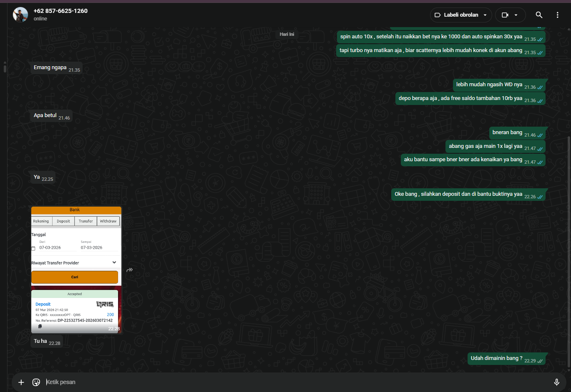The height and width of the screenshot is (392, 571).
Task: Select 'aku bantu sampe bner bner' message
Action: [x=473, y=160]
